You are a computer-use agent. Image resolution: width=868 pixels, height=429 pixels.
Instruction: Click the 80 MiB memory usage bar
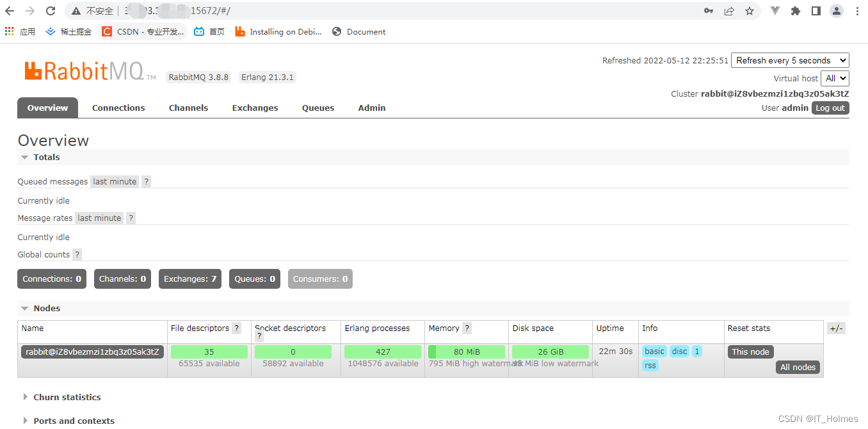tap(466, 352)
